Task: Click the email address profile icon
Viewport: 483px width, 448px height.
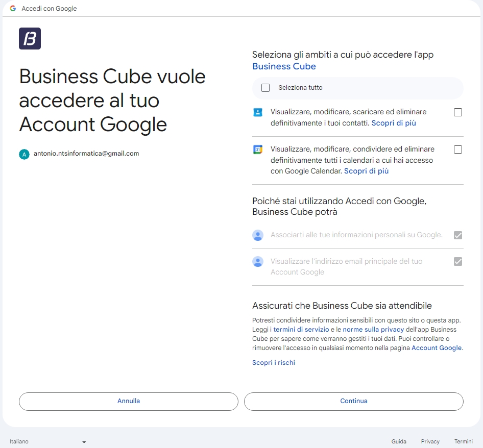Action: click(x=258, y=262)
